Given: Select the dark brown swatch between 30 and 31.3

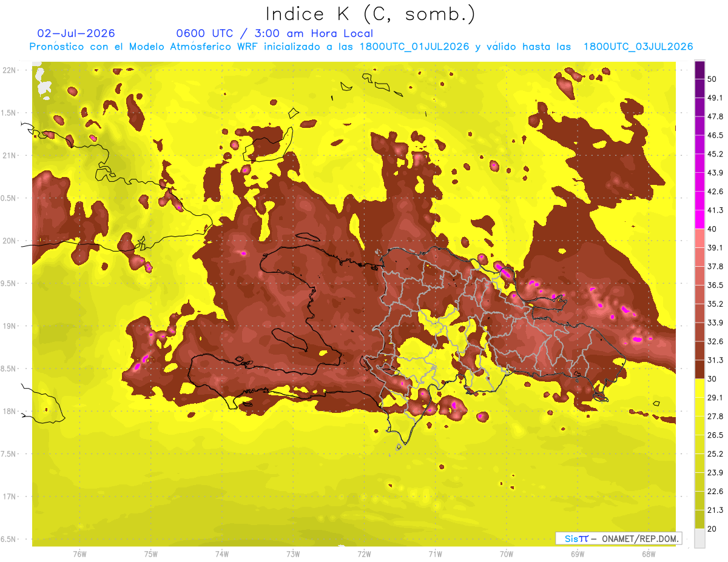Looking at the screenshot, I should (699, 369).
